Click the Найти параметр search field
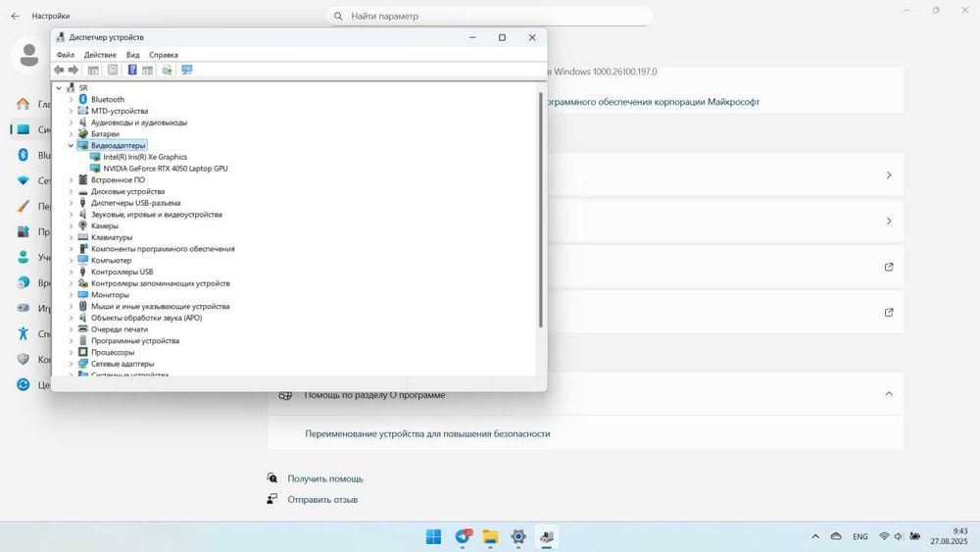The image size is (980, 552). pyautogui.click(x=489, y=16)
